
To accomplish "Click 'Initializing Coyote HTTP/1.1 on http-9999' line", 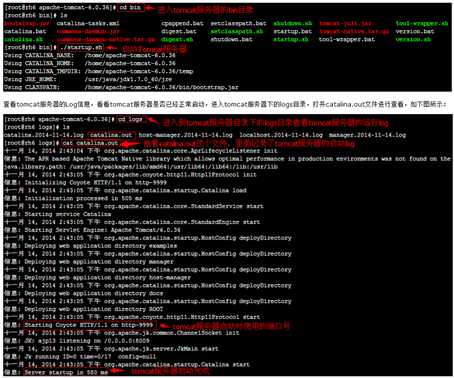I will pyautogui.click(x=85, y=183).
